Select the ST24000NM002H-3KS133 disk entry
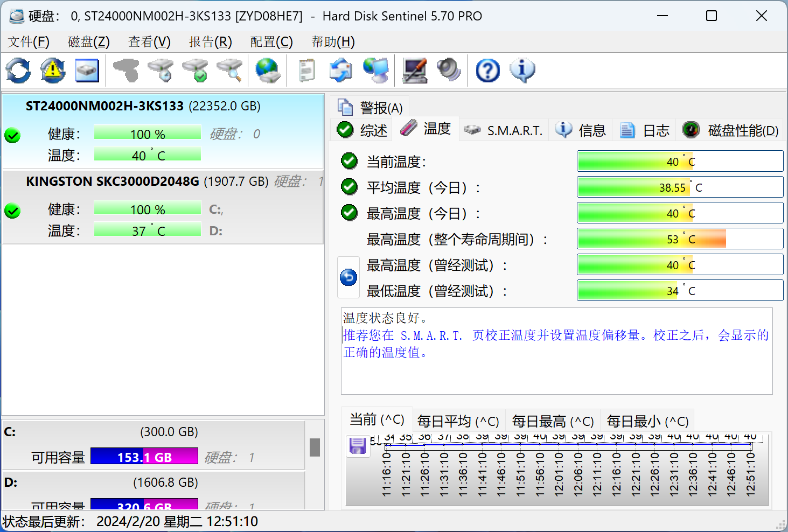This screenshot has width=788, height=532. pos(163,131)
